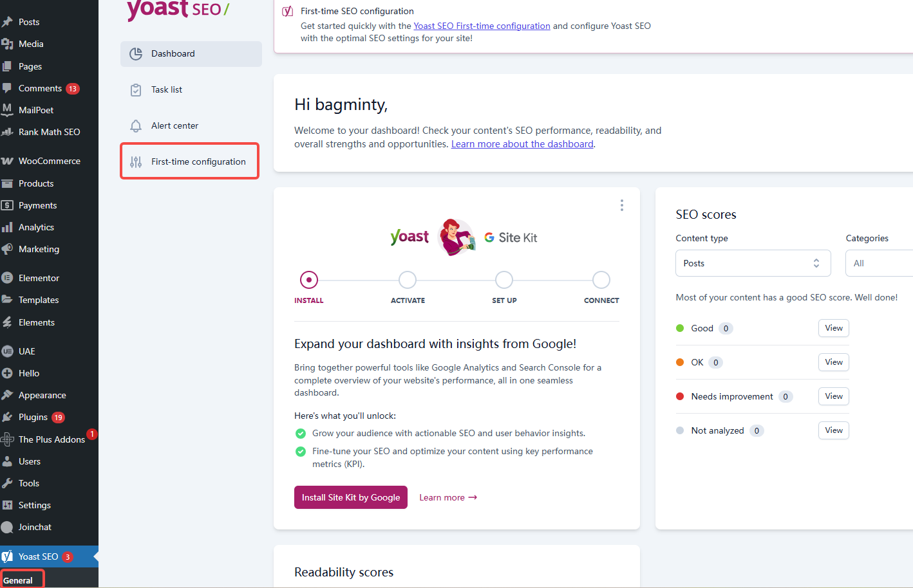Viewport: 913px width, 588px height.
Task: Click the INSTALL step radio circle
Action: tap(308, 279)
